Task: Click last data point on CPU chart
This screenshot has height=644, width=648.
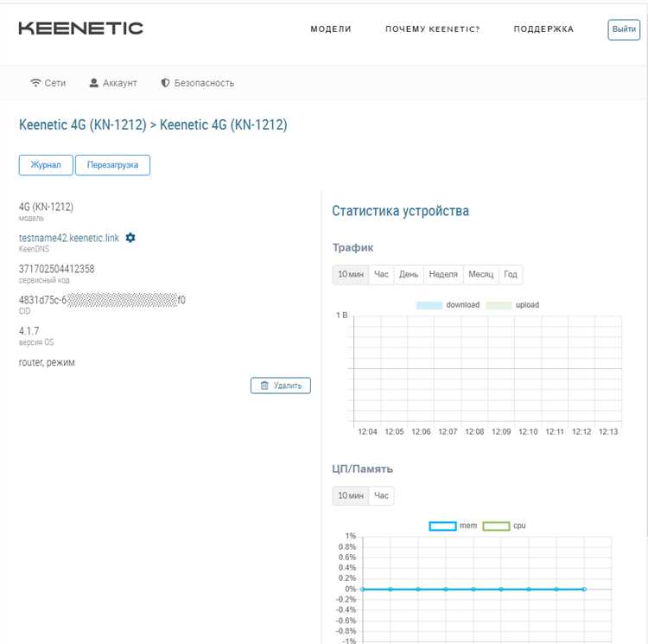Action: click(584, 589)
